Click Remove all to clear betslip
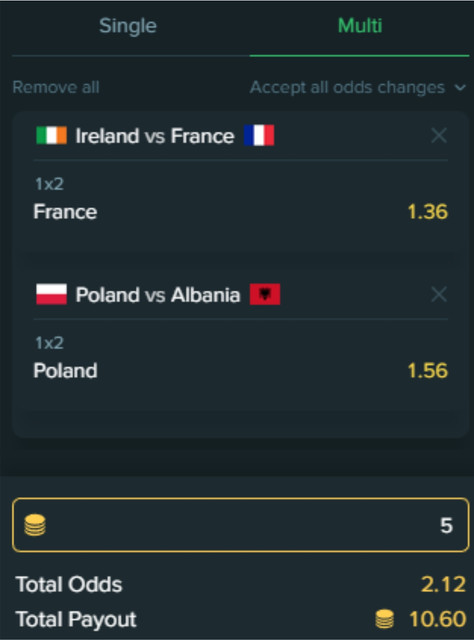 click(56, 87)
